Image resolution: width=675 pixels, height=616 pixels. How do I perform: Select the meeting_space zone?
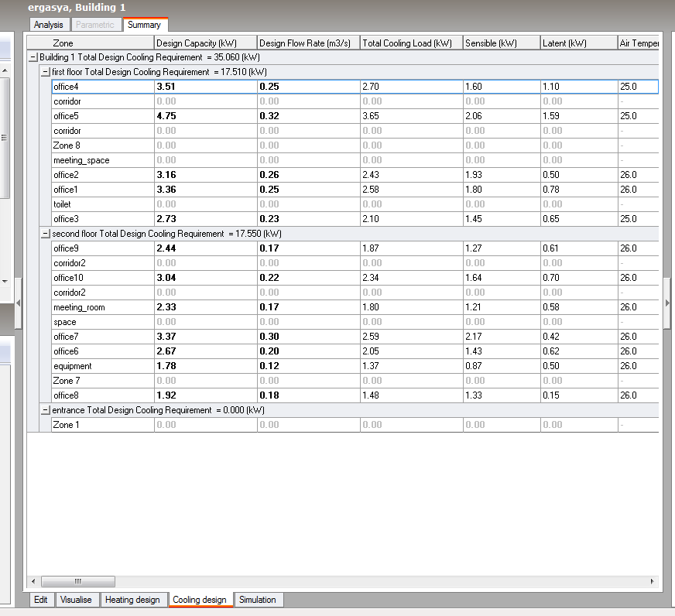coord(81,160)
